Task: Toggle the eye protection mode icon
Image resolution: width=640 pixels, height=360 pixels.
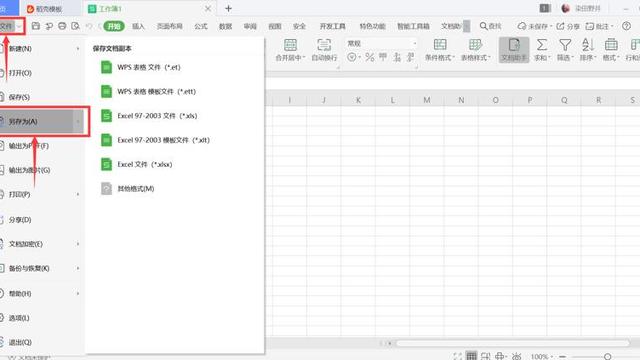Action: click(x=516, y=356)
